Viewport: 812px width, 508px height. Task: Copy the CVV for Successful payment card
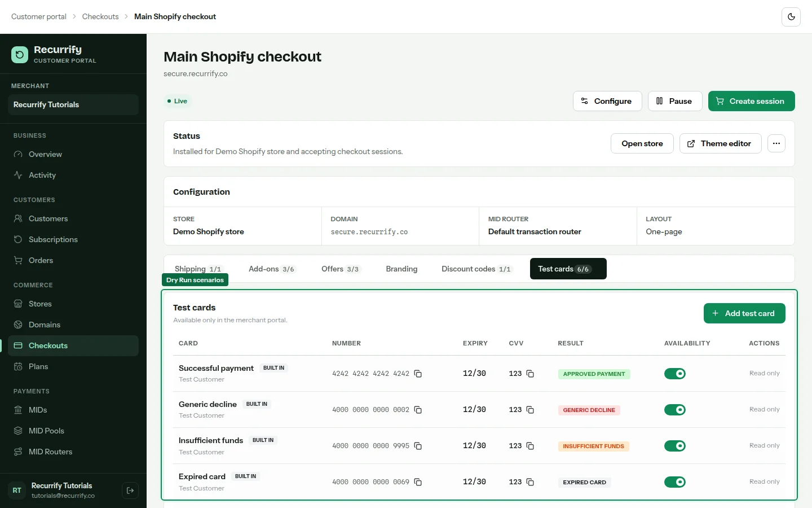click(x=530, y=374)
